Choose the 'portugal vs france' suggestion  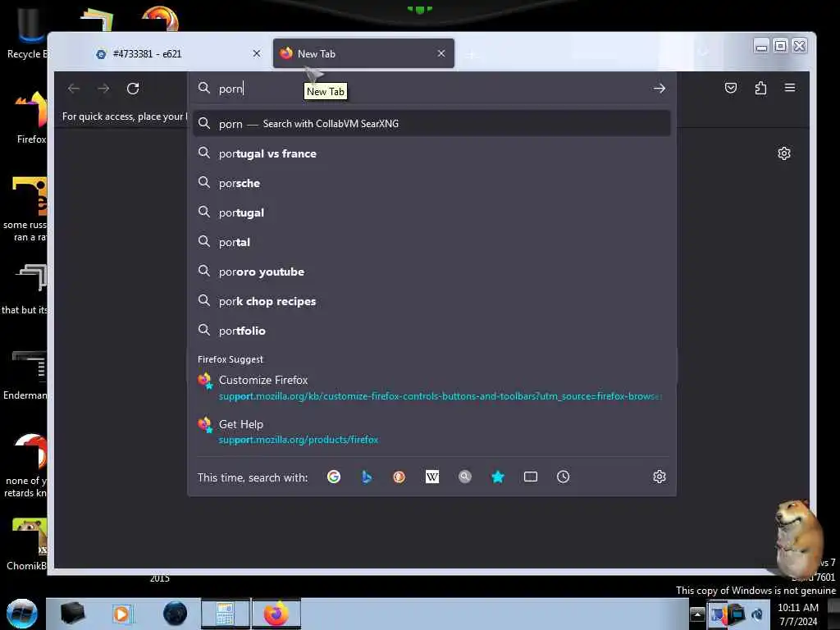click(431, 153)
